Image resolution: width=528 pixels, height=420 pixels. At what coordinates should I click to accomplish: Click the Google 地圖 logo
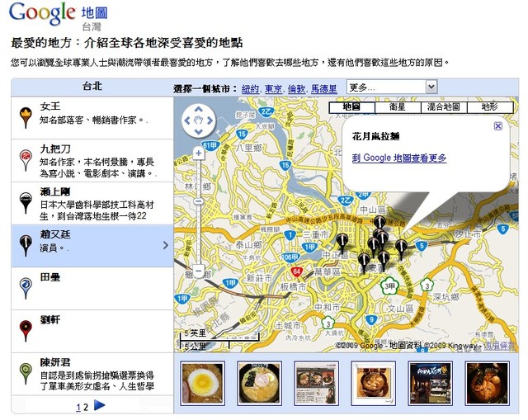point(59,15)
